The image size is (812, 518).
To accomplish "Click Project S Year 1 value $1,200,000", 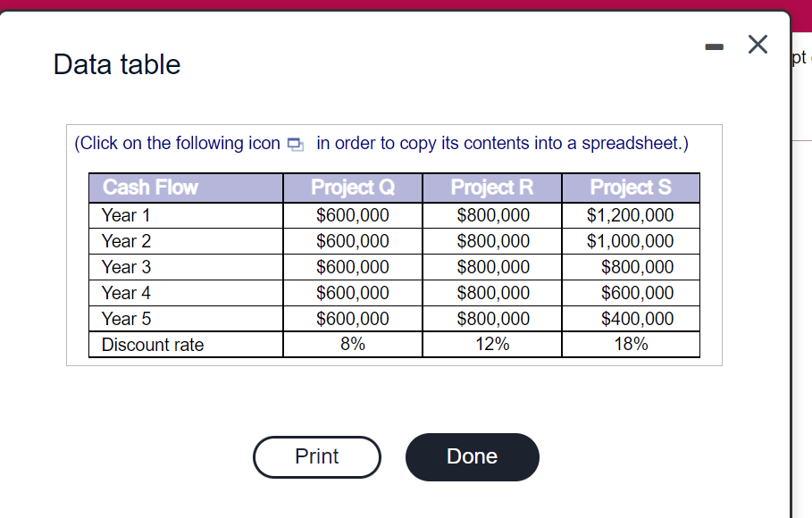I will coord(631,215).
